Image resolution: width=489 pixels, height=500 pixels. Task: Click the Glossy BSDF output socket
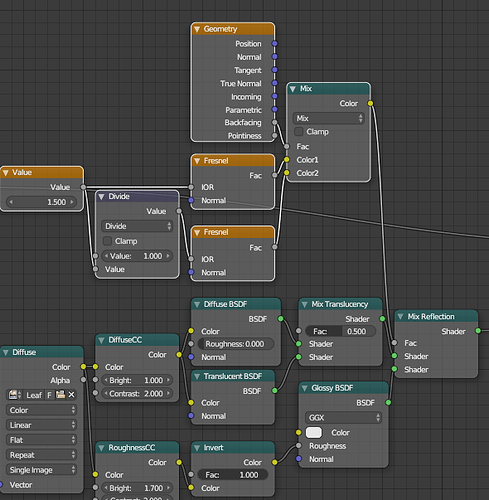(388, 402)
